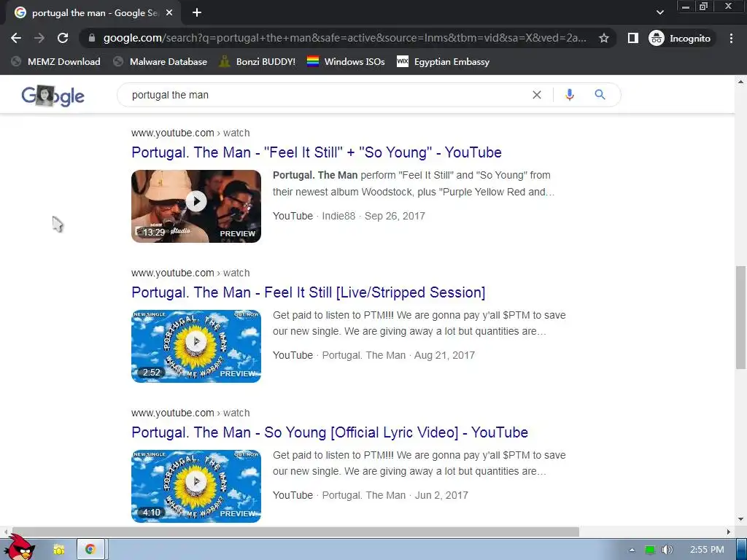This screenshot has width=747, height=560.
Task: Click the Google logo
Action: 53,96
